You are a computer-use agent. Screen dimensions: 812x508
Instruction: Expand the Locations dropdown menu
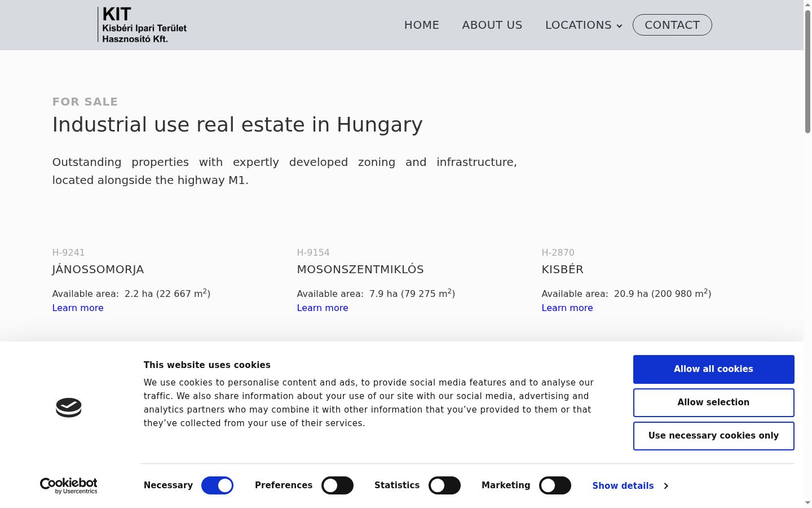584,25
